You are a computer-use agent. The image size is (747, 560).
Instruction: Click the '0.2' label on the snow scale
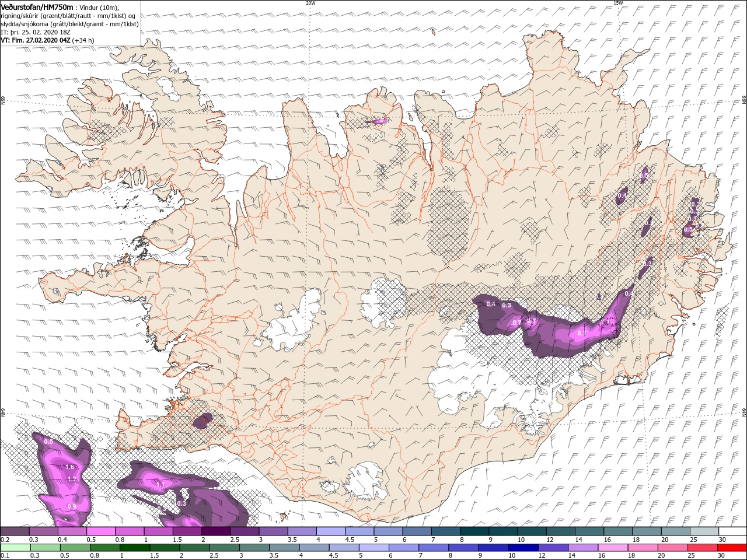pos(5,540)
